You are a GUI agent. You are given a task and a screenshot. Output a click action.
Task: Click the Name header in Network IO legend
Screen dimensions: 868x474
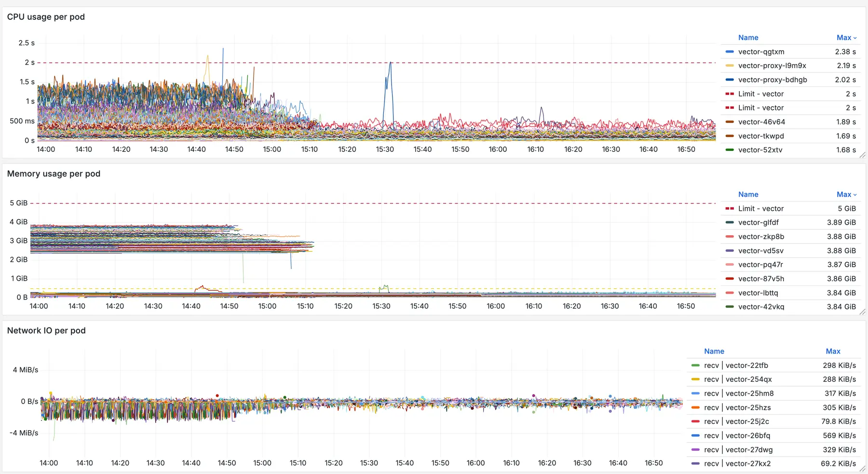[x=714, y=351]
